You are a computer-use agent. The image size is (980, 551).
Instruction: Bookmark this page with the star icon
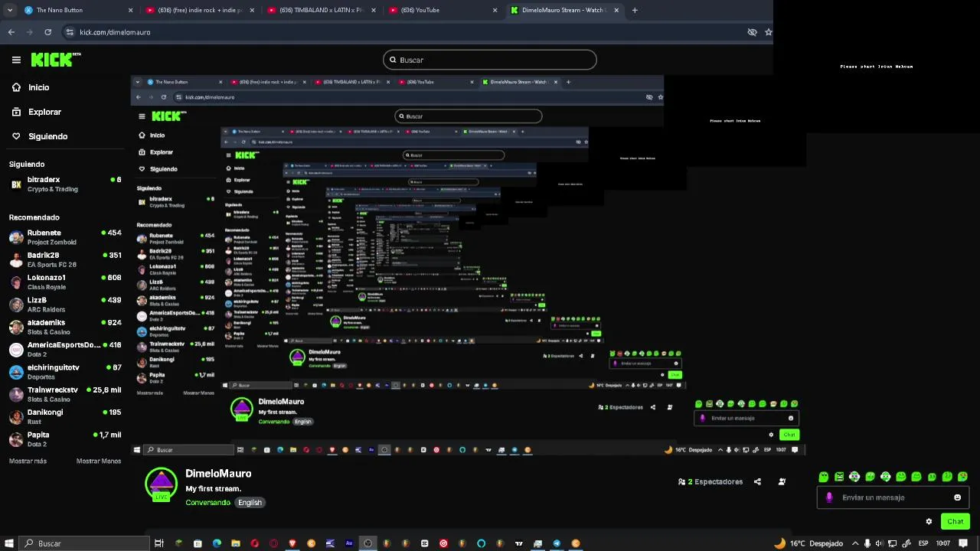tap(768, 32)
